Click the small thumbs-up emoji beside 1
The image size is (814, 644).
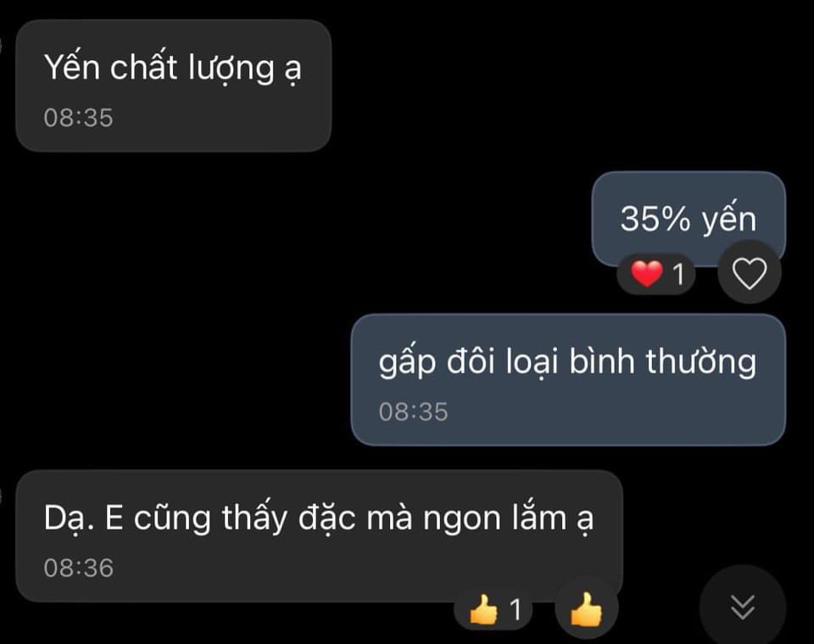[484, 609]
